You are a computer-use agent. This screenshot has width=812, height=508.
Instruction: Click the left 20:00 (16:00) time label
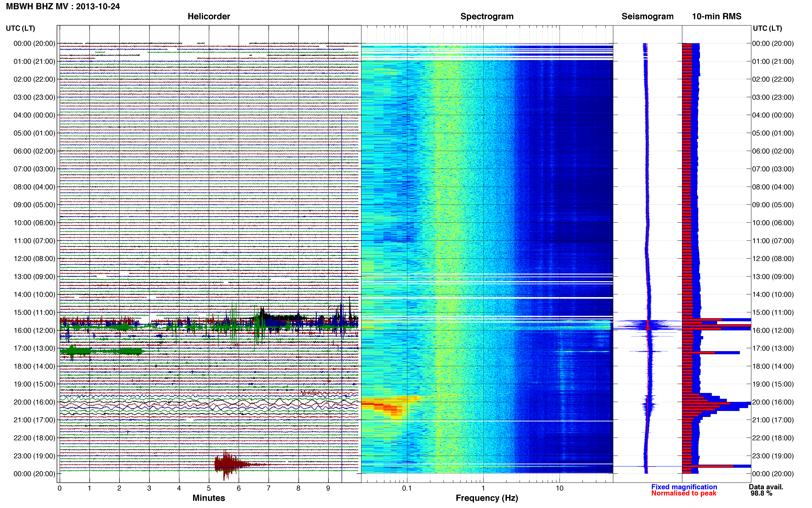click(34, 402)
